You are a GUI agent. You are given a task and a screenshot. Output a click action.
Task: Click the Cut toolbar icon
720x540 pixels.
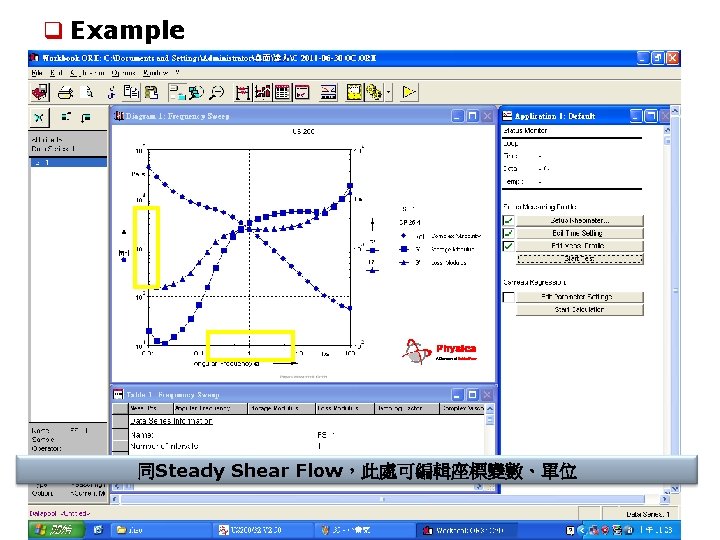111,93
